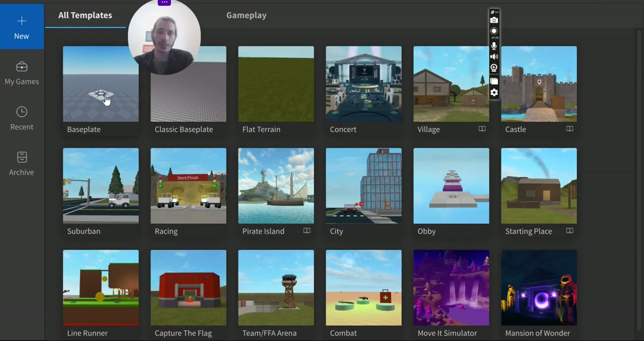Click the Flat Terrain label text
This screenshot has width=644, height=341.
[x=261, y=129]
